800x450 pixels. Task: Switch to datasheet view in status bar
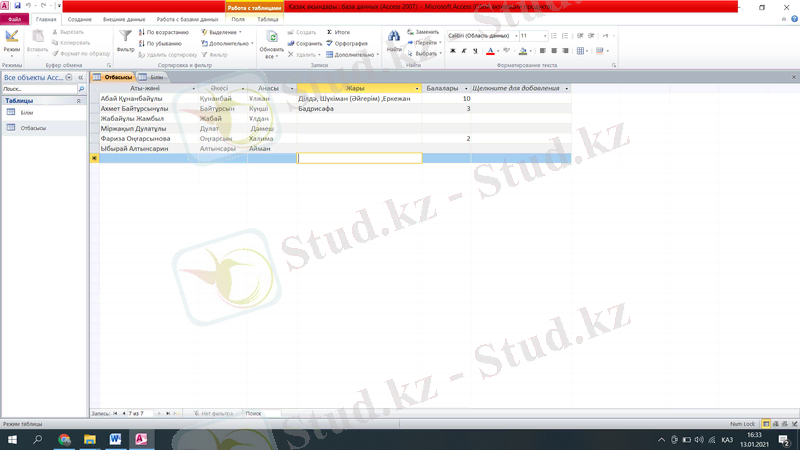pyautogui.click(x=766, y=424)
